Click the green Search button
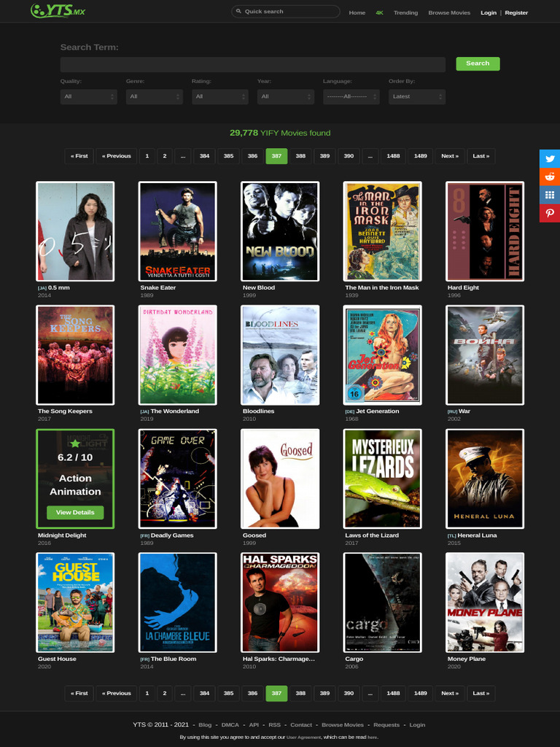560x747 pixels. coord(478,63)
